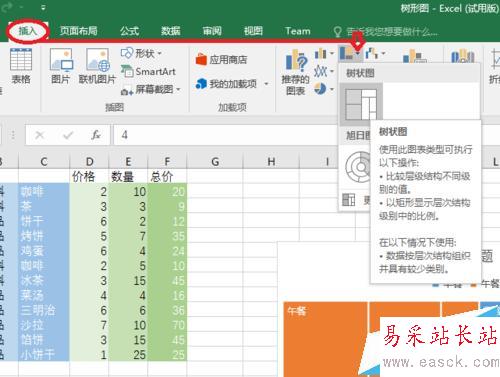Choose the 树状图 treemap thumbnail

(361, 103)
